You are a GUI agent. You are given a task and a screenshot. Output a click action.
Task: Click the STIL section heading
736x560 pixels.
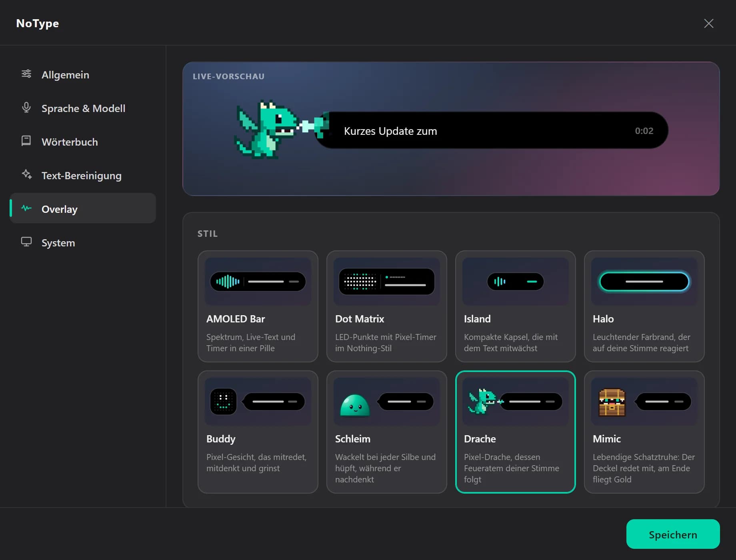pos(208,234)
